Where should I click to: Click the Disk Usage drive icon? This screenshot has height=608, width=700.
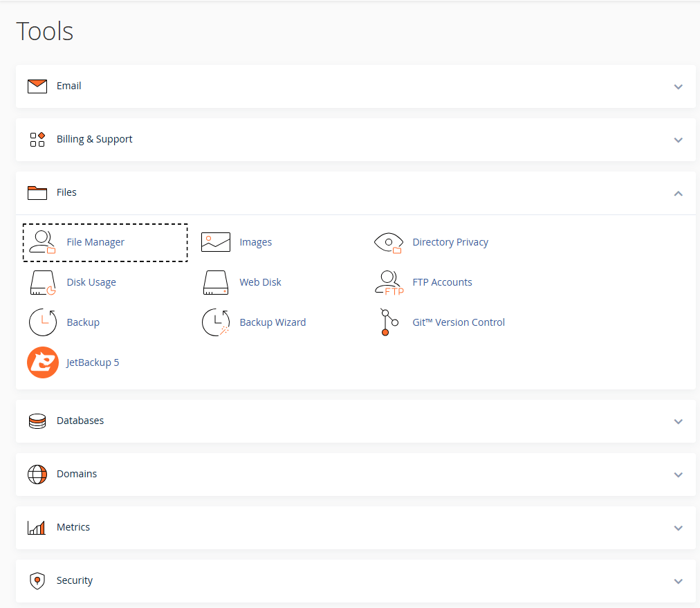tap(42, 283)
